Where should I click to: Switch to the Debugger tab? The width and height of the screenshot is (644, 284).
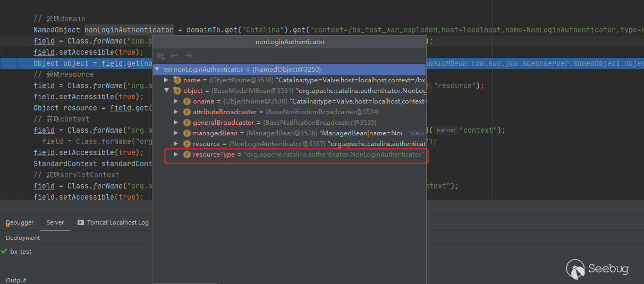tap(20, 223)
